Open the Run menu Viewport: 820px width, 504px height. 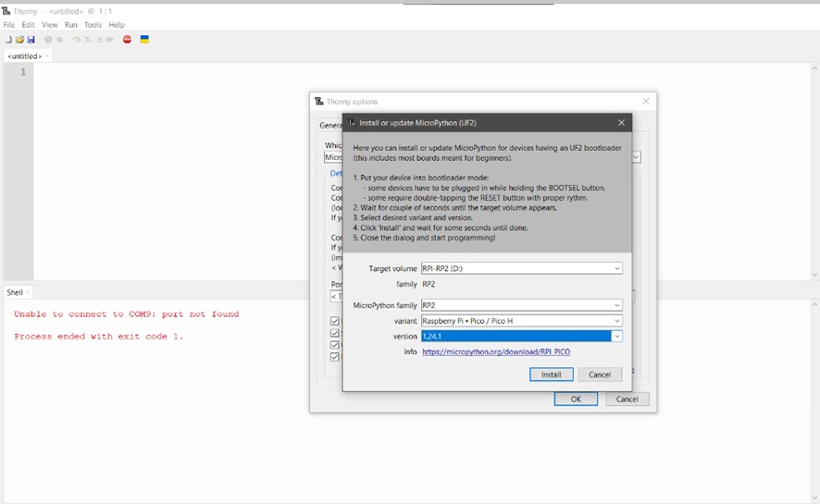[x=71, y=25]
